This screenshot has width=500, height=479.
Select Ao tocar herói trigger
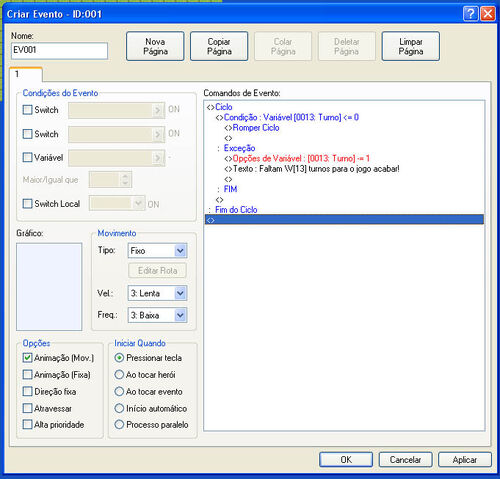pos(119,374)
